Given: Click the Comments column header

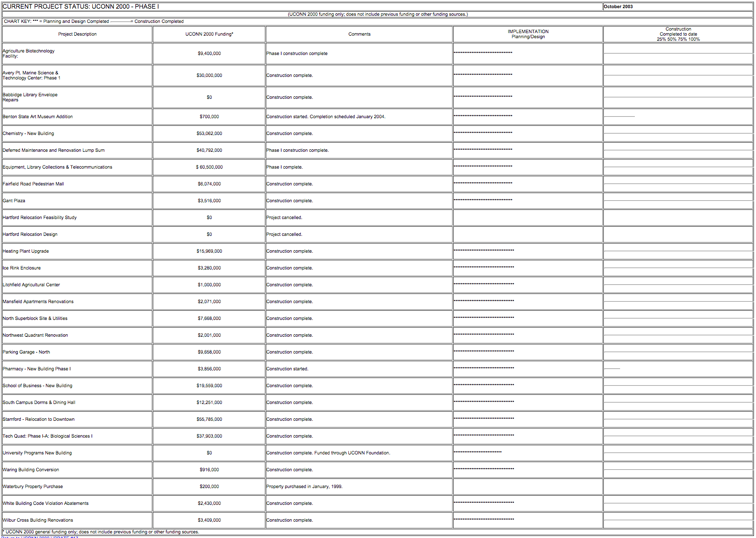Looking at the screenshot, I should [359, 34].
